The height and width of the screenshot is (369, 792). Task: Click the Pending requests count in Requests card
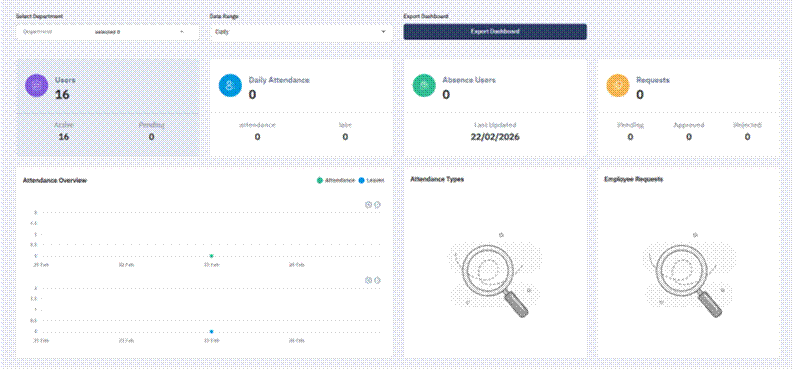click(x=630, y=137)
